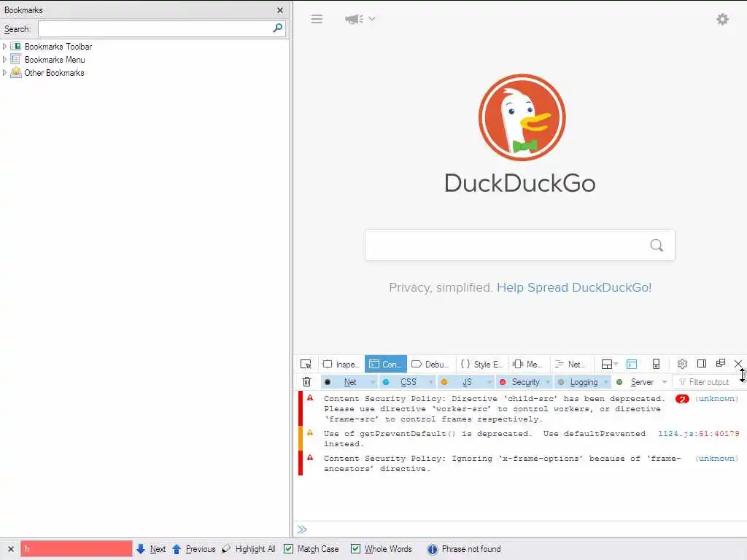Viewport: 747px width, 560px height.
Task: Expand the Other Bookmarks folder
Action: click(5, 73)
